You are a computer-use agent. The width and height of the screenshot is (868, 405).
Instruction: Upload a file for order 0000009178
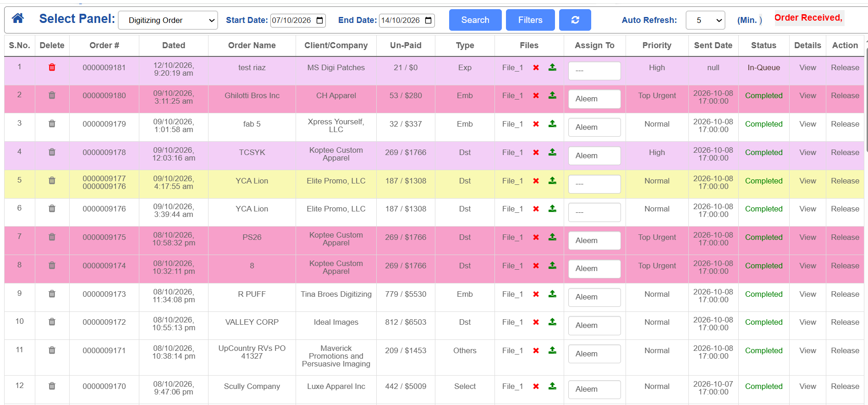pos(553,152)
